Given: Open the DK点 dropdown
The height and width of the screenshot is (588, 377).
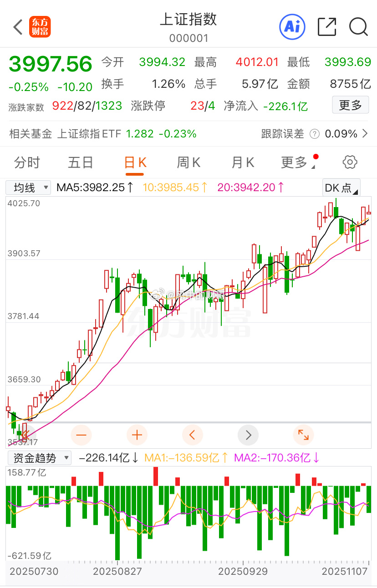Looking at the screenshot, I should tap(341, 188).
